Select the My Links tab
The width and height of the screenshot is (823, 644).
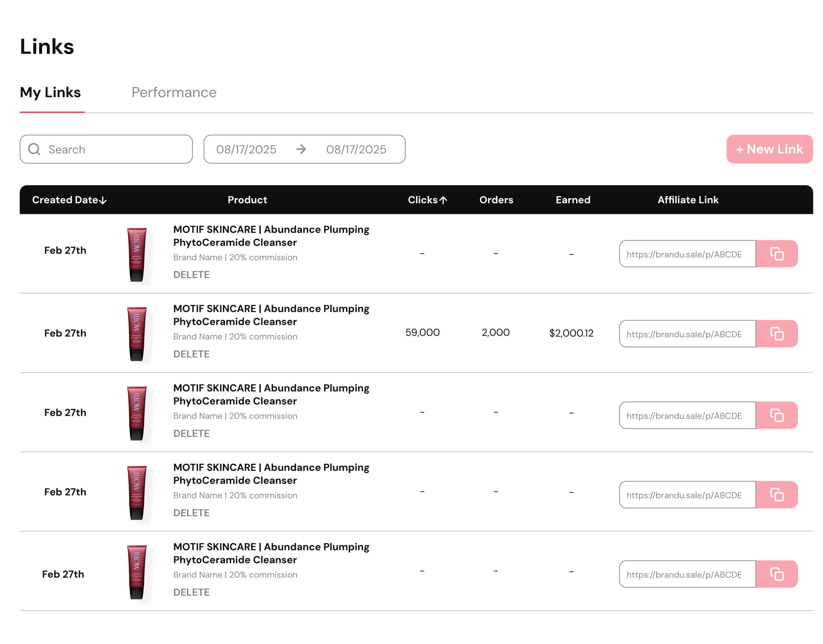[50, 93]
